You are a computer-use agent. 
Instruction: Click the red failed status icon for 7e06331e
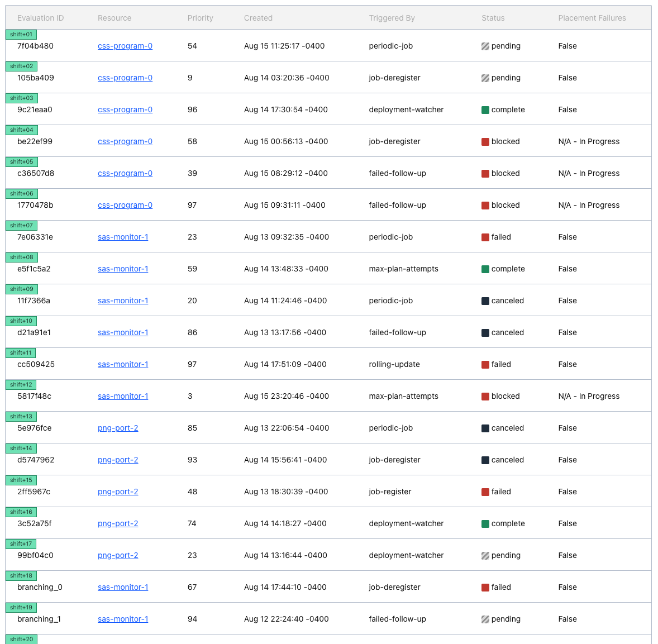(485, 237)
